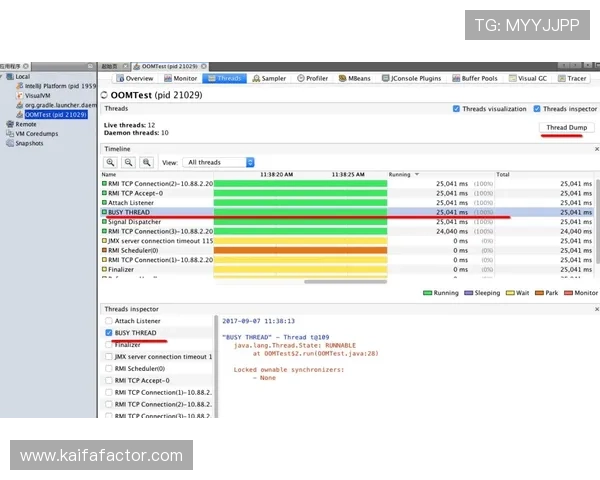
Task: Open the VisualVM application node
Action: (x=42, y=96)
